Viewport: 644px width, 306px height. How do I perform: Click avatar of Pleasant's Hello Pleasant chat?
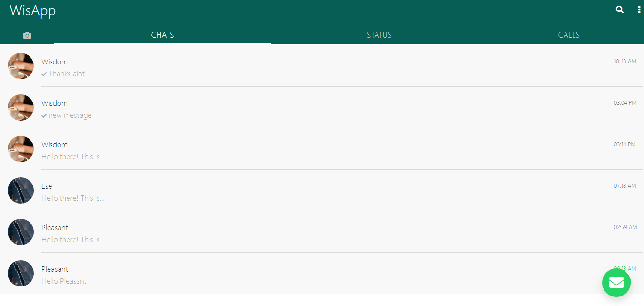20,273
